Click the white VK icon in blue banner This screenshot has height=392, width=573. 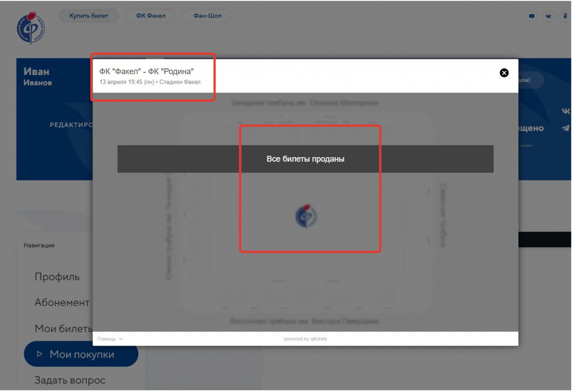coord(566,111)
